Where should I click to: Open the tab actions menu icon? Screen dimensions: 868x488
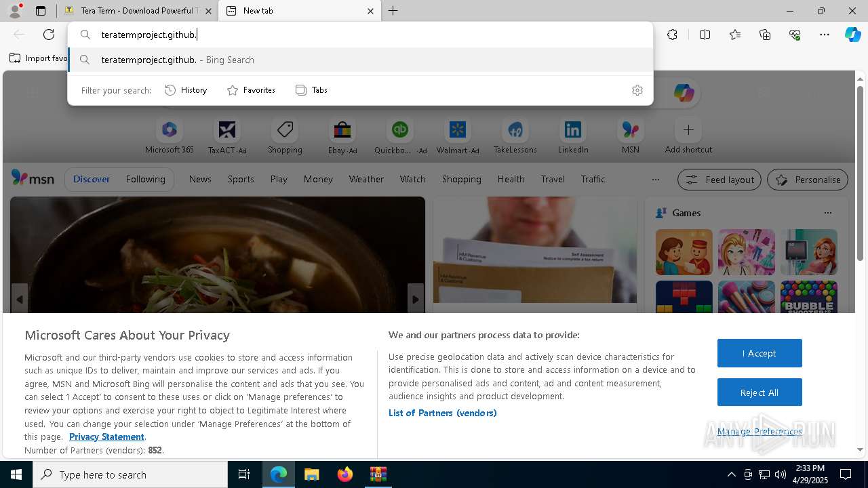tap(41, 11)
